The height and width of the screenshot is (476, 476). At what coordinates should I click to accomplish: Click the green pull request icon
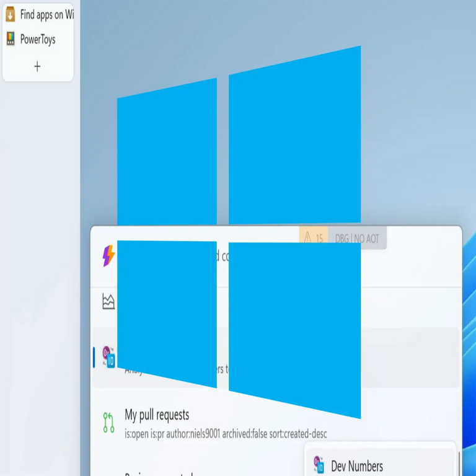pos(108,422)
